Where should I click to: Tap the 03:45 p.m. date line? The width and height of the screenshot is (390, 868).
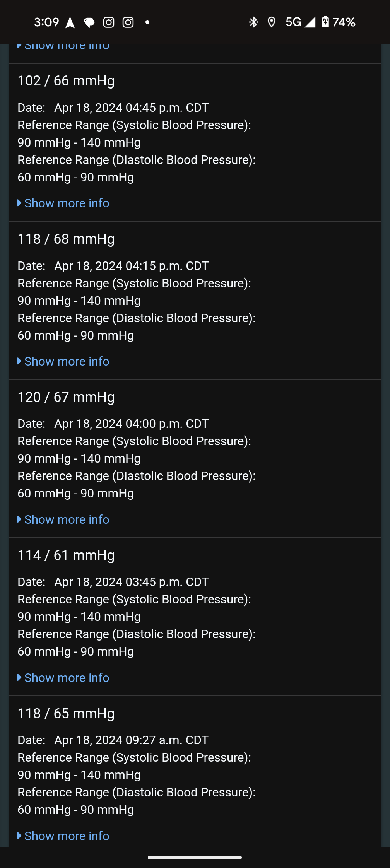point(113,582)
